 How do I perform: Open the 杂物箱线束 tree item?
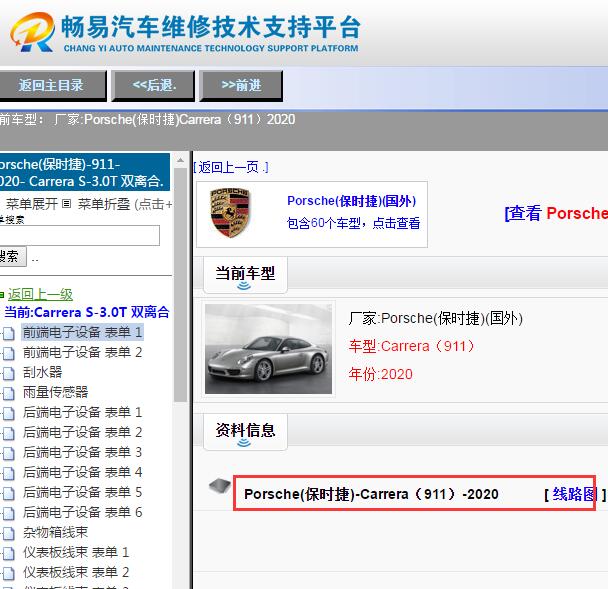click(55, 532)
